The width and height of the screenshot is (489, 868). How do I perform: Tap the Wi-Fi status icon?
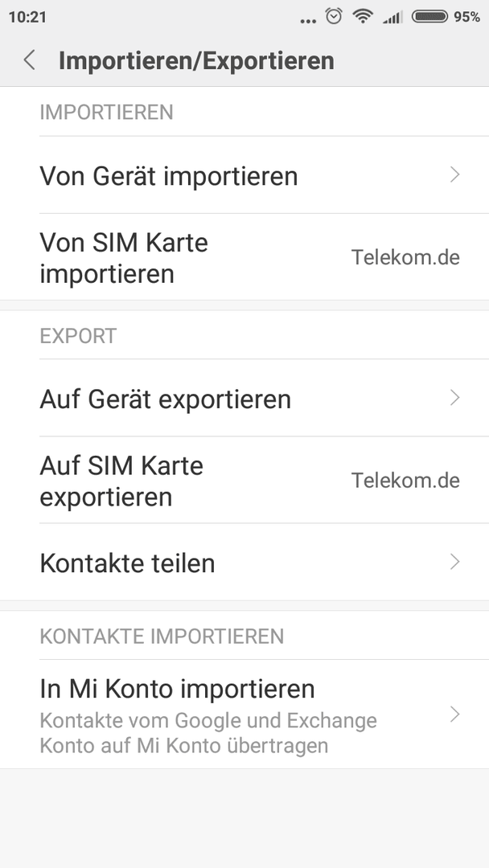pos(363,17)
